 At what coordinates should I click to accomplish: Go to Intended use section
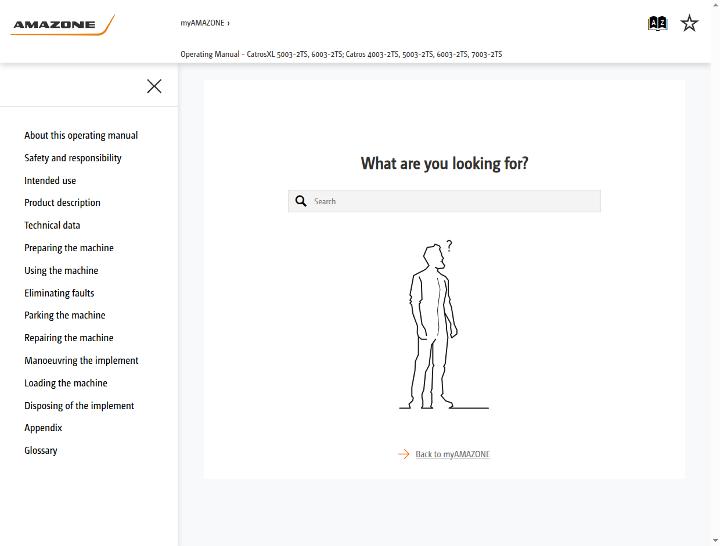[x=50, y=180]
